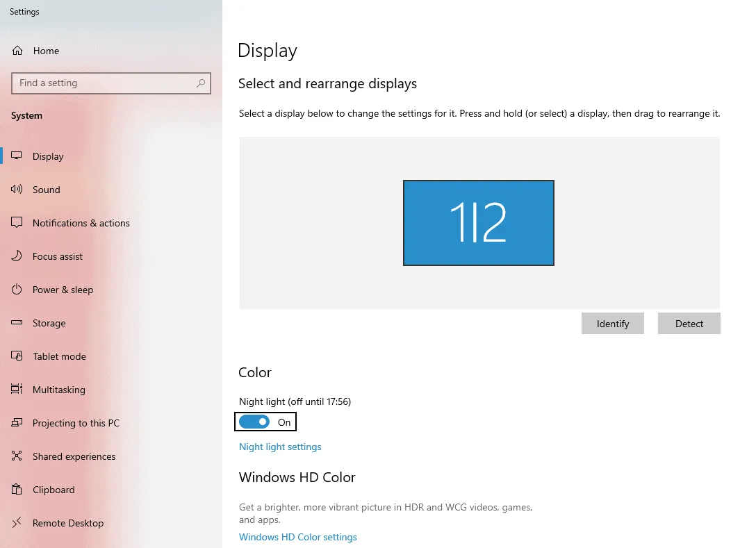
Task: Open Power & sleep via its icon
Action: click(16, 290)
